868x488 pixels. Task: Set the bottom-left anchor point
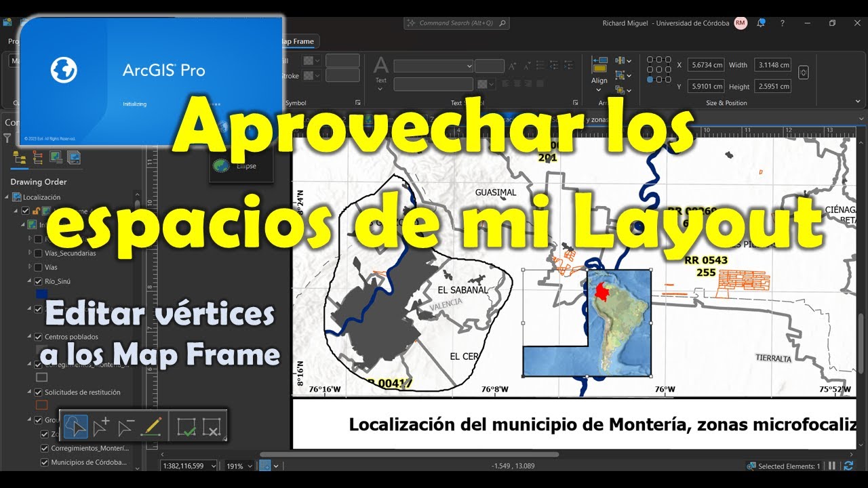(650, 79)
